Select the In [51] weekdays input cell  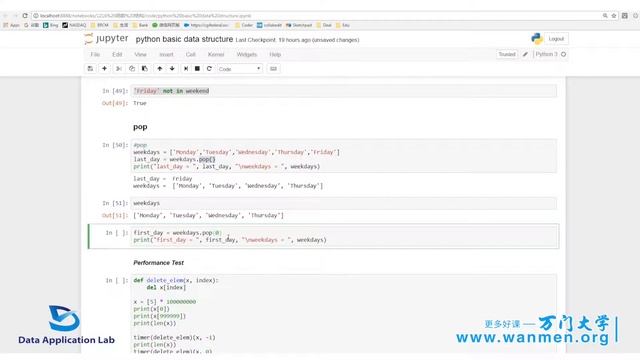[x=344, y=203]
